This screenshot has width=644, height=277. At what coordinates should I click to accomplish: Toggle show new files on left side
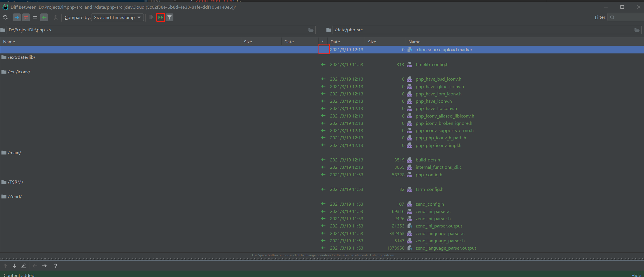[17, 17]
